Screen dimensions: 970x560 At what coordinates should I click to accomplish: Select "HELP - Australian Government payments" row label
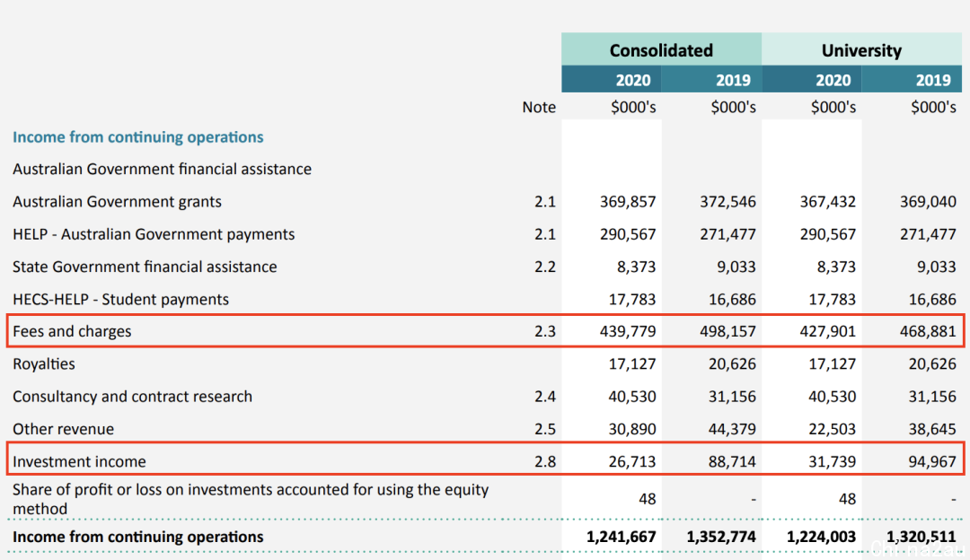click(154, 234)
